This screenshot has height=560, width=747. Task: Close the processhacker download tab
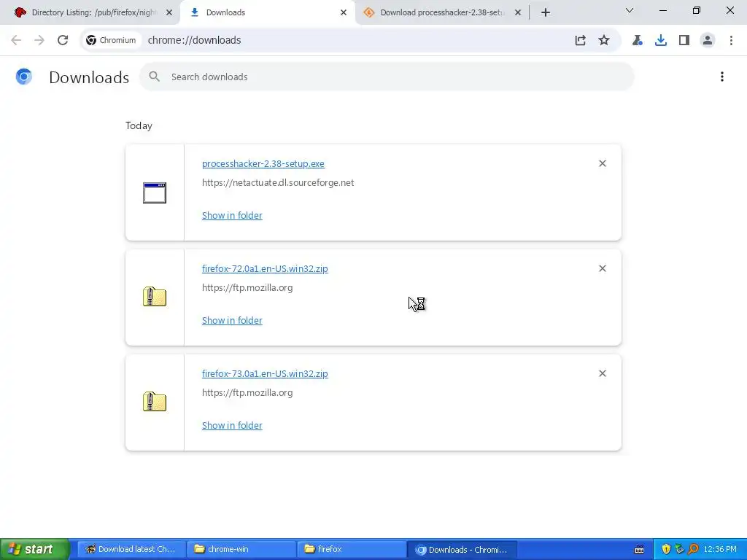point(518,12)
